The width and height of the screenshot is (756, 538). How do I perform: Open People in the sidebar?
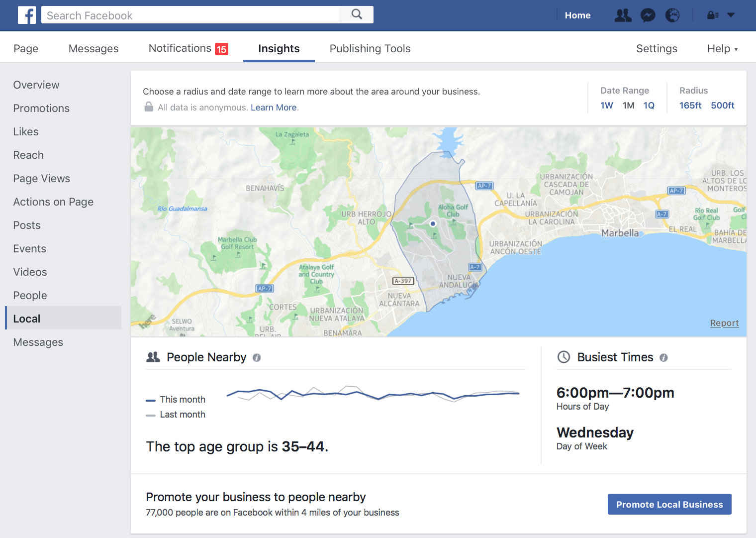tap(30, 295)
